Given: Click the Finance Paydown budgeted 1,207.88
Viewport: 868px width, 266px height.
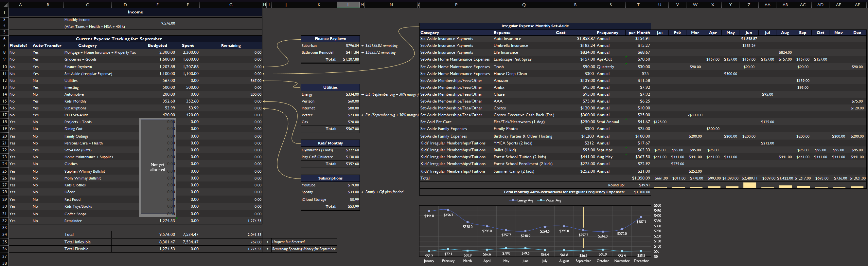Looking at the screenshot, I should click(x=167, y=67).
